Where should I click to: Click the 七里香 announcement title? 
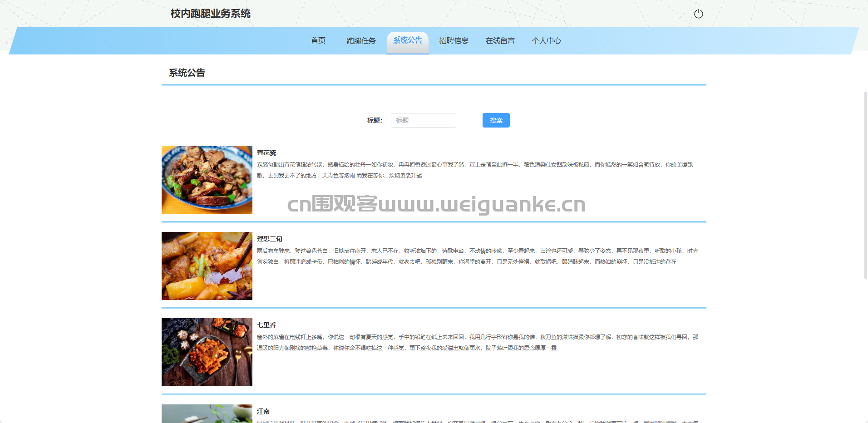(x=266, y=325)
